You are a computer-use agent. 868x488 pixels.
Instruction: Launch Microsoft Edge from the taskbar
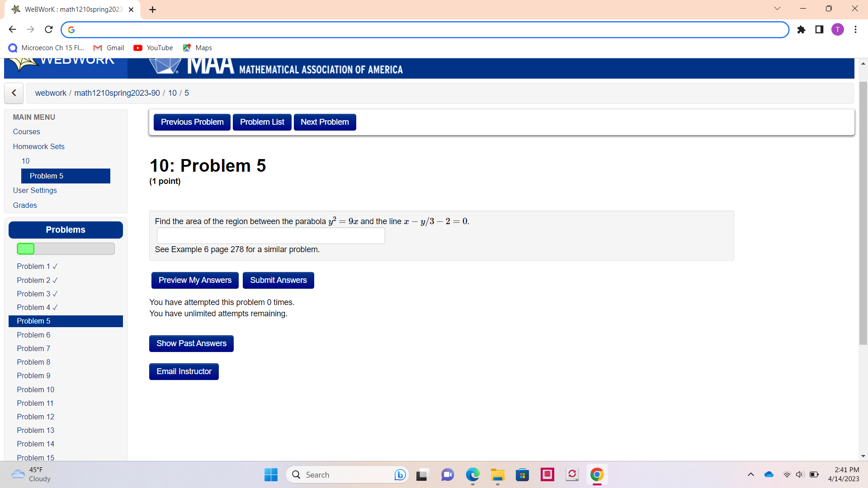click(472, 475)
